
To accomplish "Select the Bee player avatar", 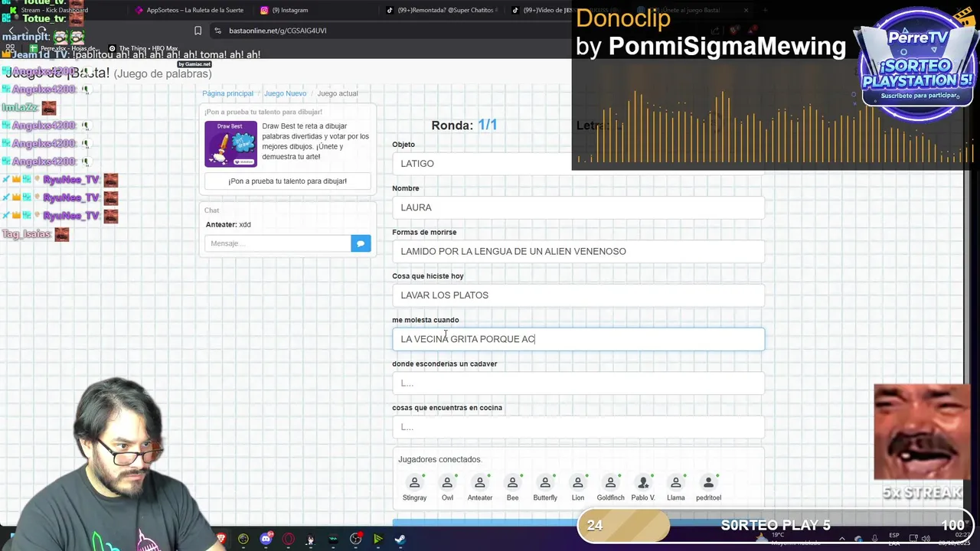I will coord(512,483).
